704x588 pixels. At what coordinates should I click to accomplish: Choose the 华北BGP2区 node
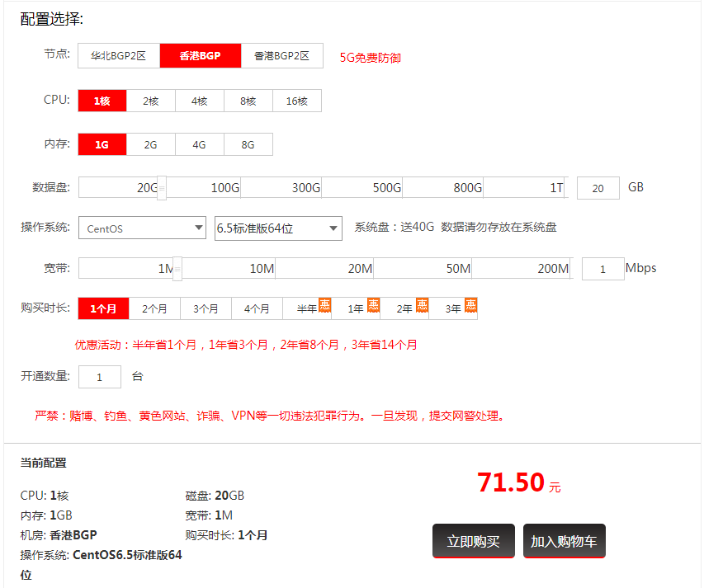pyautogui.click(x=119, y=56)
